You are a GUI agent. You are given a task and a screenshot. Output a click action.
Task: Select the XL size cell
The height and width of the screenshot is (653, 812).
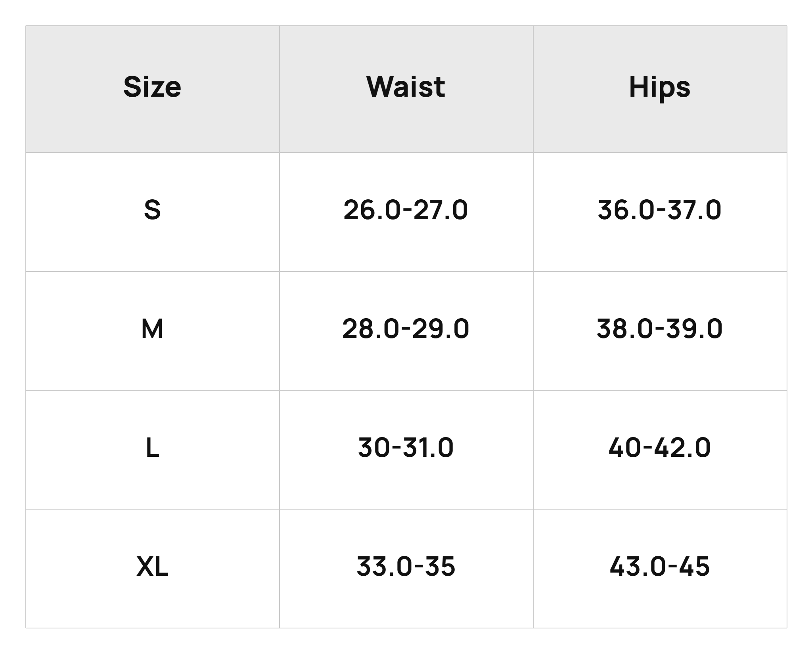153,569
